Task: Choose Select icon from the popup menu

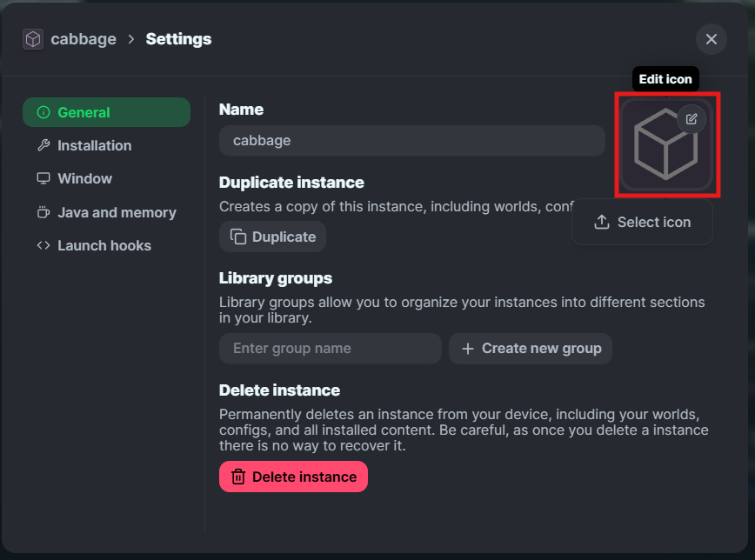Action: click(x=642, y=222)
